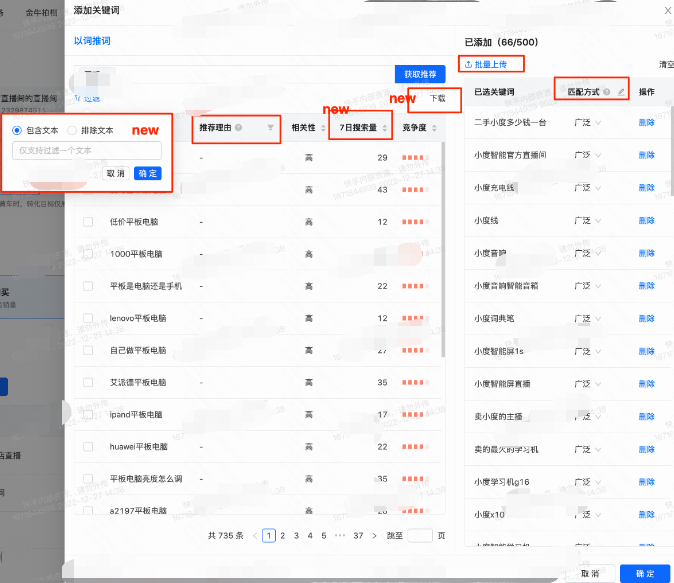The height and width of the screenshot is (583, 674).
Task: Delete keyword 二手小度多少钱一台
Action: click(x=646, y=123)
